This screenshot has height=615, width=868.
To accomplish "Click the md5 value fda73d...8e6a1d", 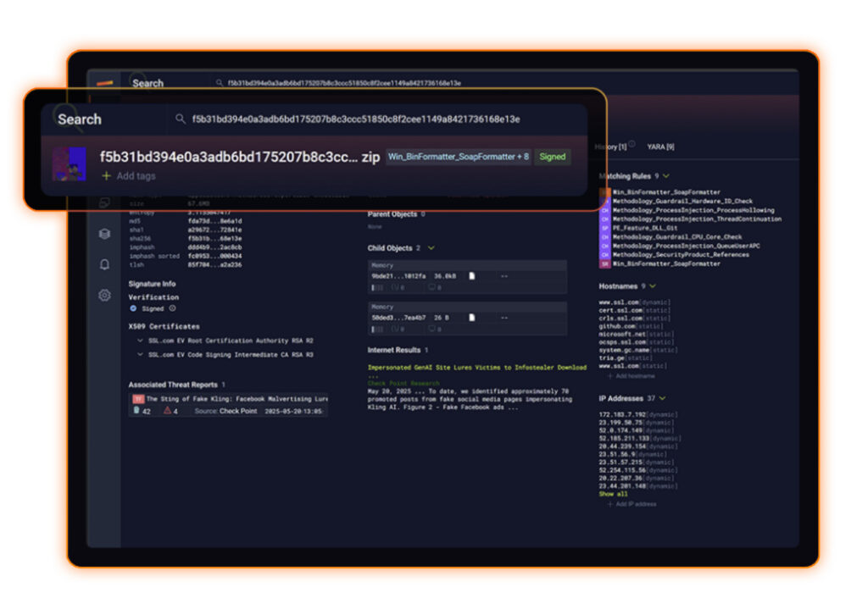I will (x=214, y=220).
